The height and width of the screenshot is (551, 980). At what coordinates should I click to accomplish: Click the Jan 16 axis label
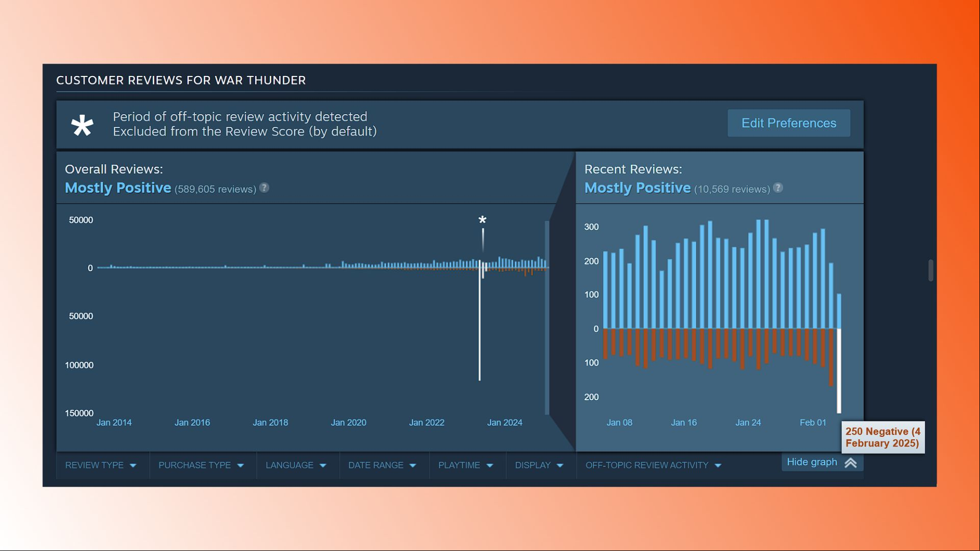(684, 423)
